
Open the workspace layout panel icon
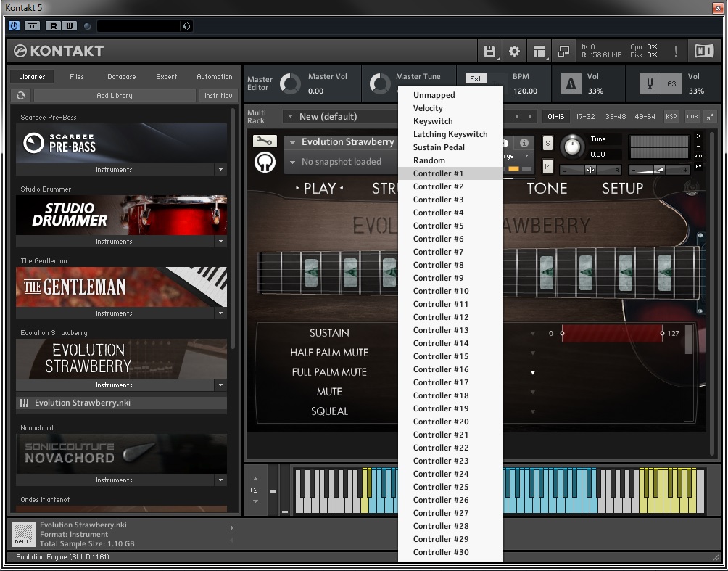(x=539, y=51)
